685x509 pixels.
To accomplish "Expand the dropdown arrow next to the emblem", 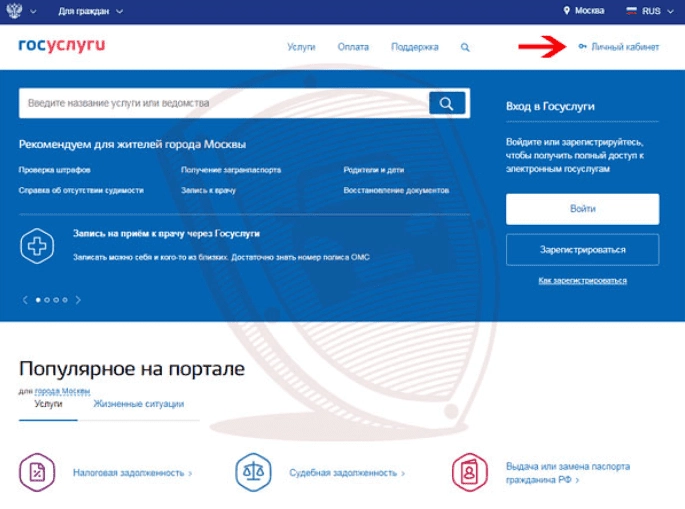I will click(x=33, y=12).
